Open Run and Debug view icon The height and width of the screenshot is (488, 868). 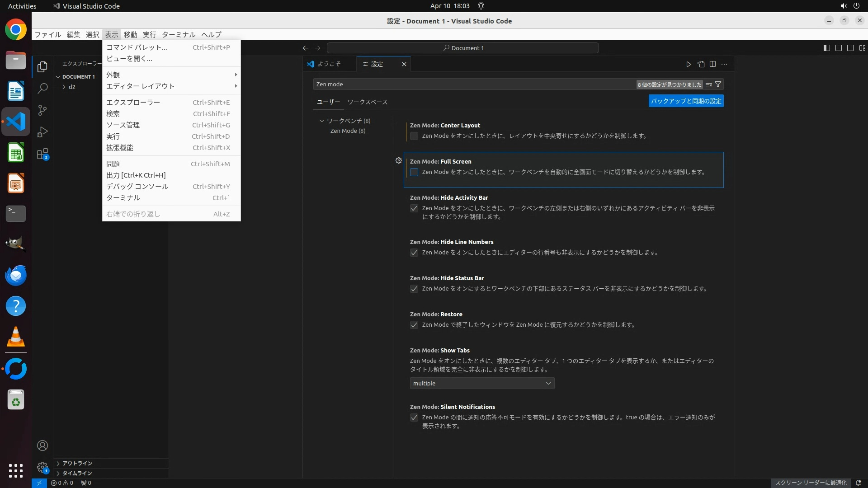click(42, 132)
